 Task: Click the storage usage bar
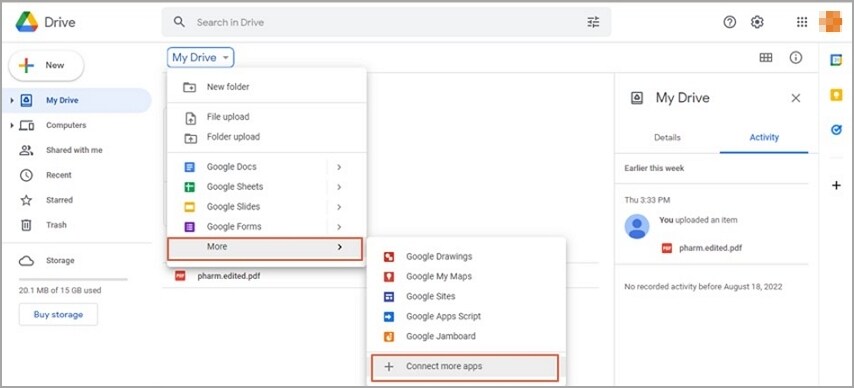73,279
